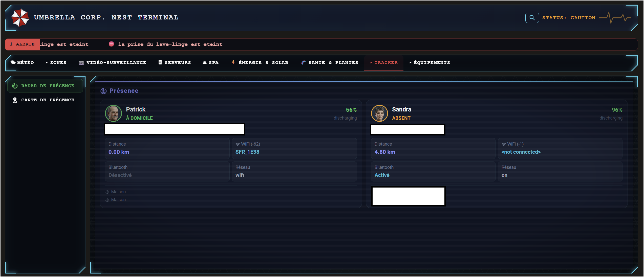Click Patrick's 56% battery level
This screenshot has height=277, width=644.
point(351,110)
